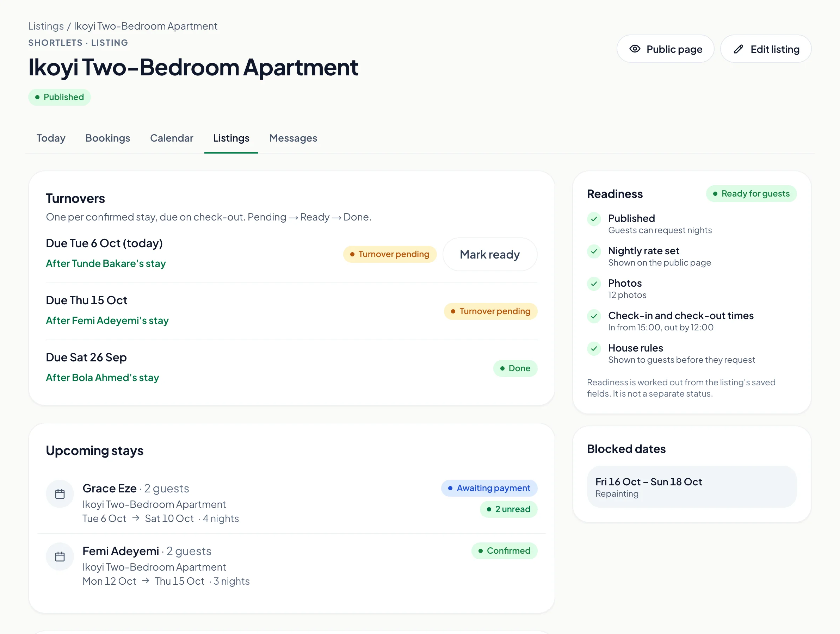Click the Listings breadcrumb link
Screen dimensions: 840x634
coord(46,26)
